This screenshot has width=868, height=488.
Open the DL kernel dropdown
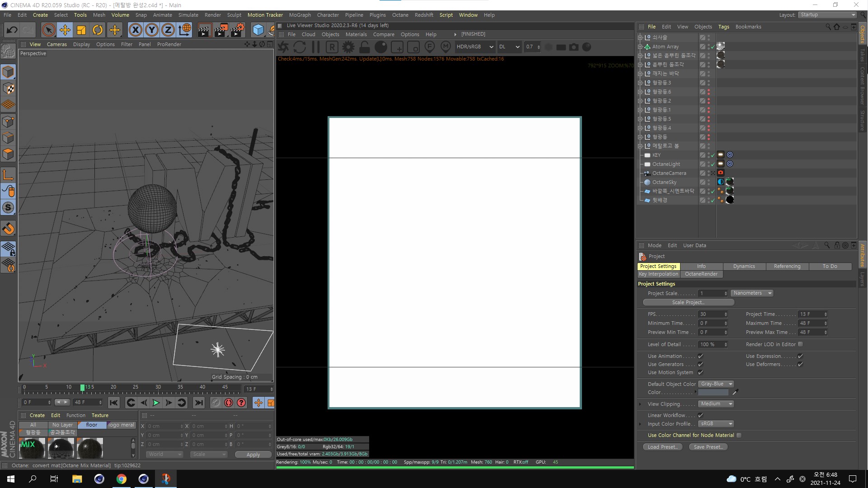pos(509,47)
